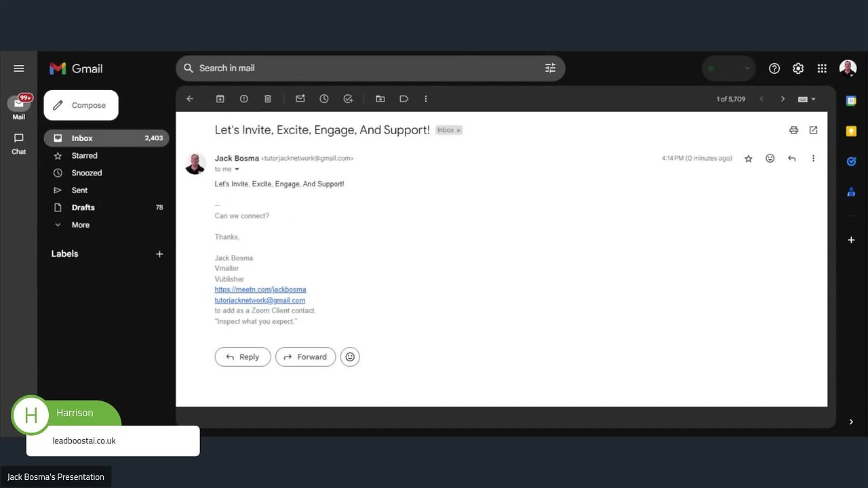Print this email conversation
The image size is (868, 488).
[x=793, y=130]
